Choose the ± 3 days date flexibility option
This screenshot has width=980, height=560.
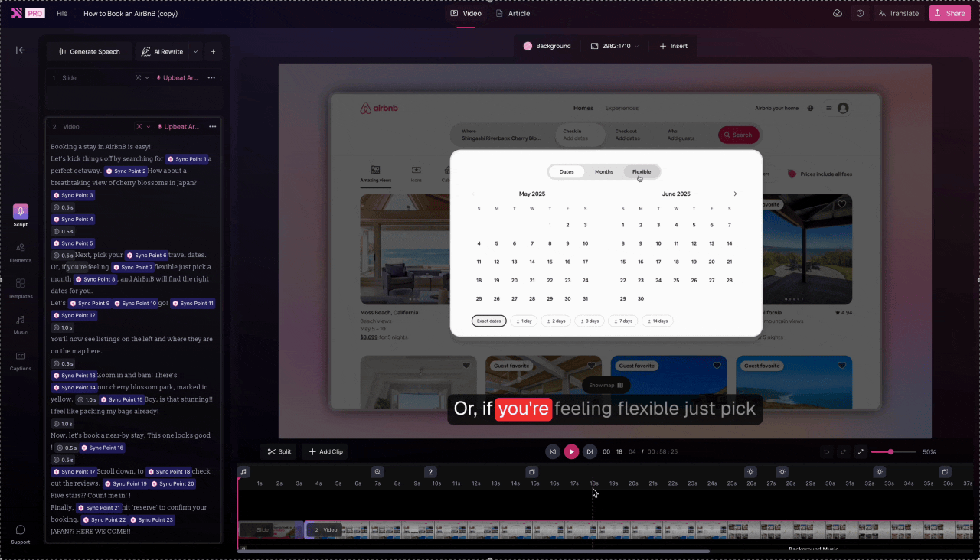click(589, 321)
